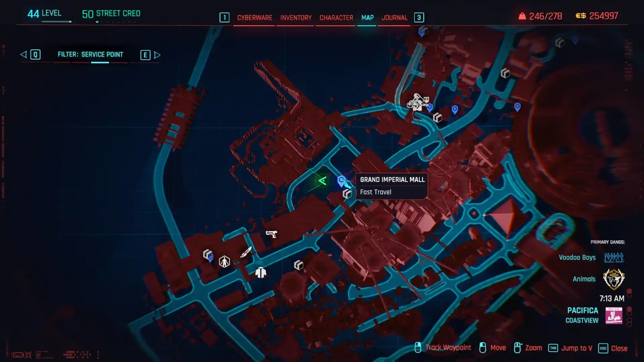The width and height of the screenshot is (644, 362).
Task: Select the melee vendor knife icon
Action: (x=246, y=252)
